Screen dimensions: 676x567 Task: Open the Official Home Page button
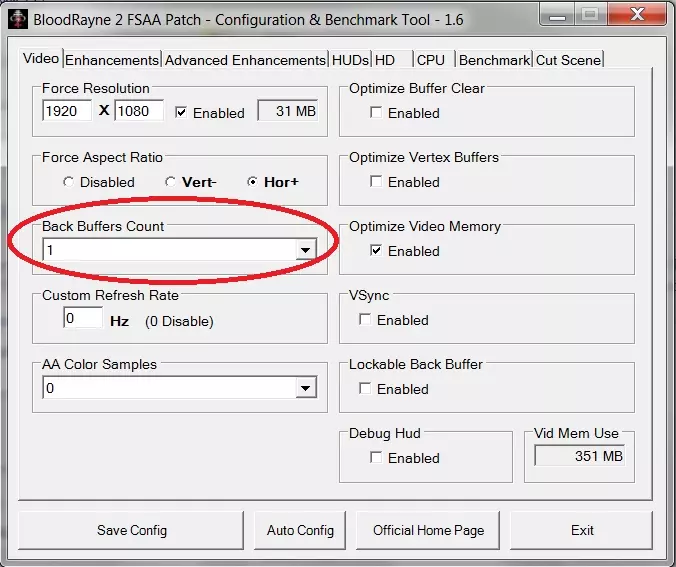428,530
